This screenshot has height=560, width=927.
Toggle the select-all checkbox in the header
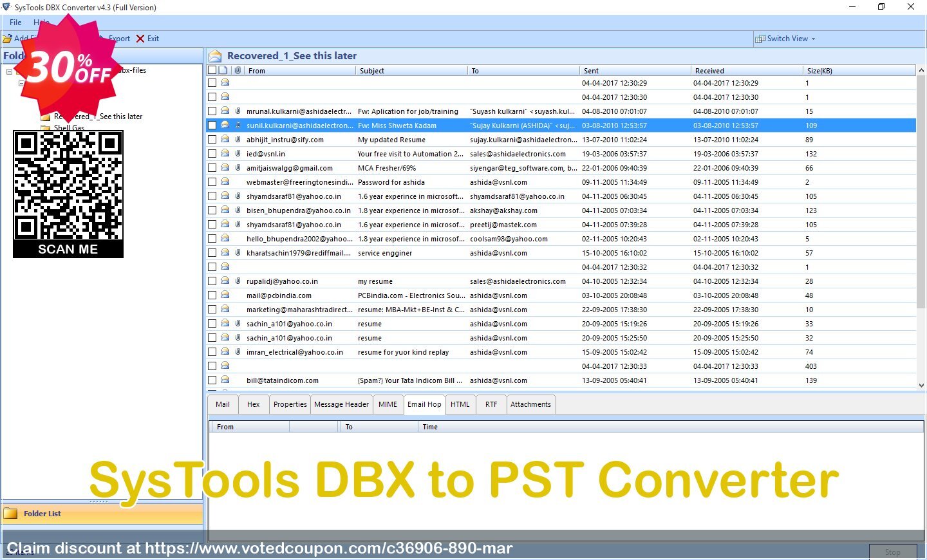[212, 70]
